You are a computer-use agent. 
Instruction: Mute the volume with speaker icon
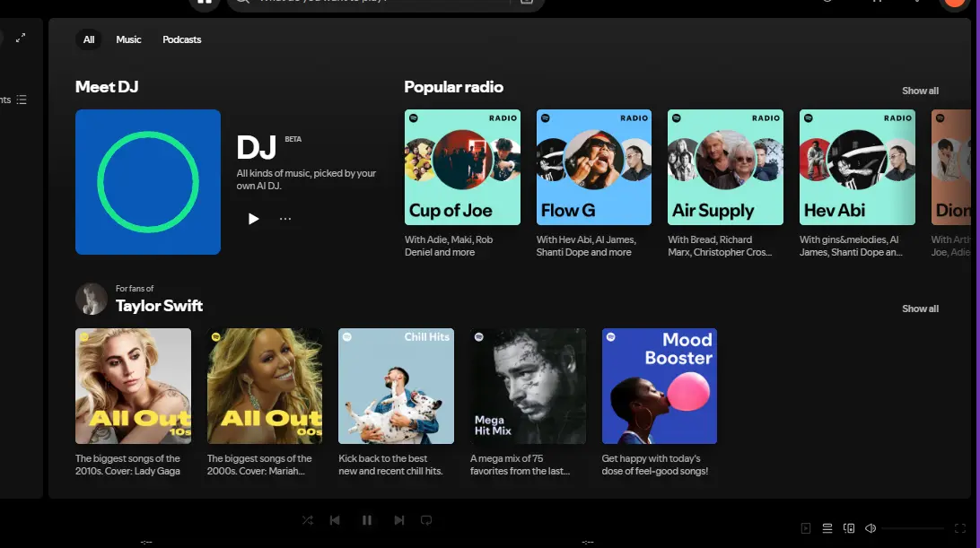870,528
